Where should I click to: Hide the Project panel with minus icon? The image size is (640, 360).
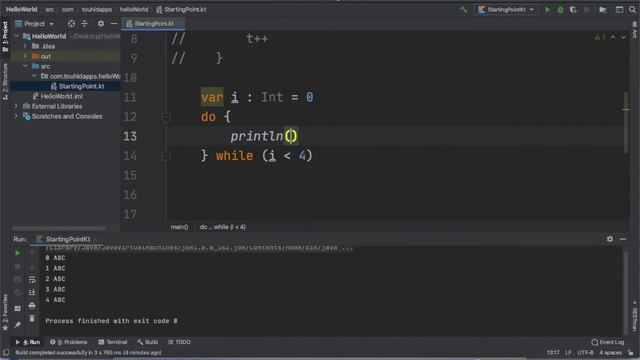click(114, 24)
